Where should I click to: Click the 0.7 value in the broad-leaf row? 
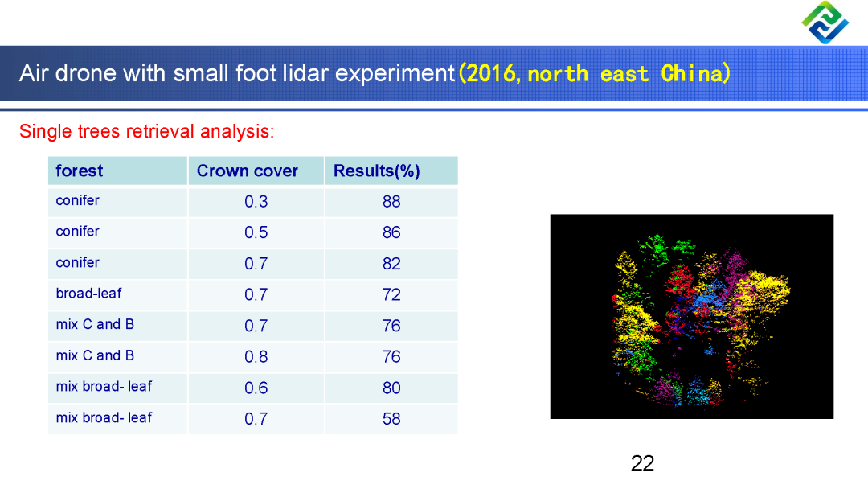point(256,294)
